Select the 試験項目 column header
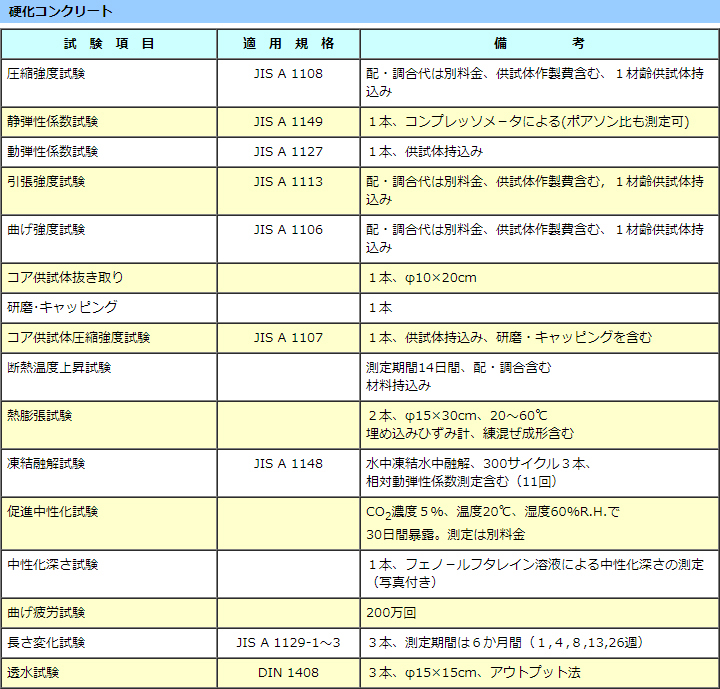 click(x=109, y=44)
